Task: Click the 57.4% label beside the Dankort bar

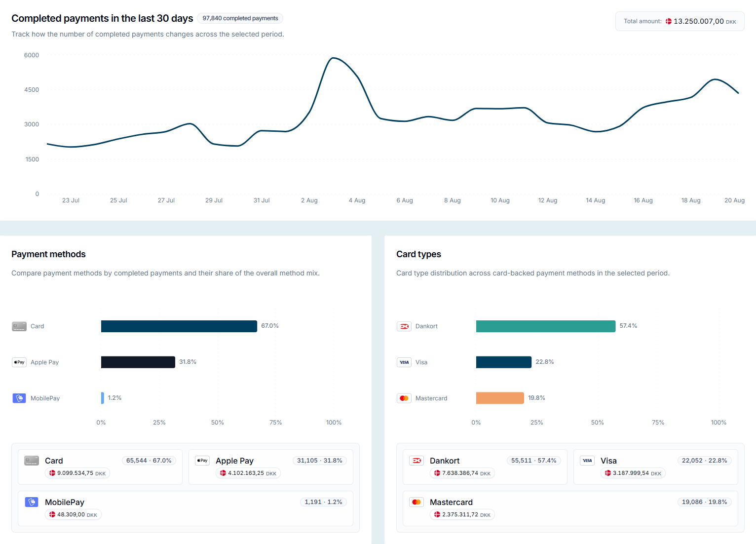Action: [x=628, y=326]
